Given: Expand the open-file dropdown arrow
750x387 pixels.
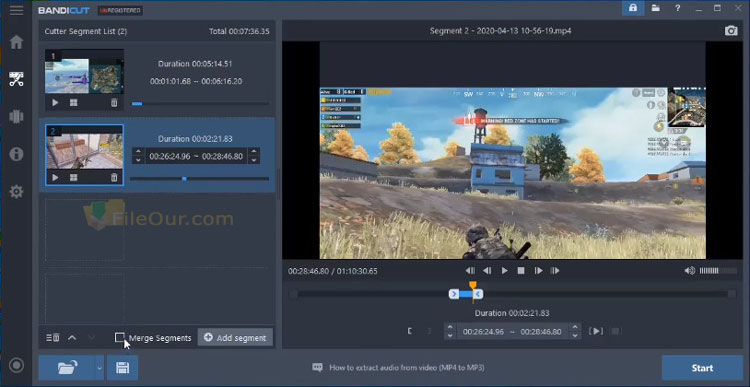Looking at the screenshot, I should coord(99,367).
